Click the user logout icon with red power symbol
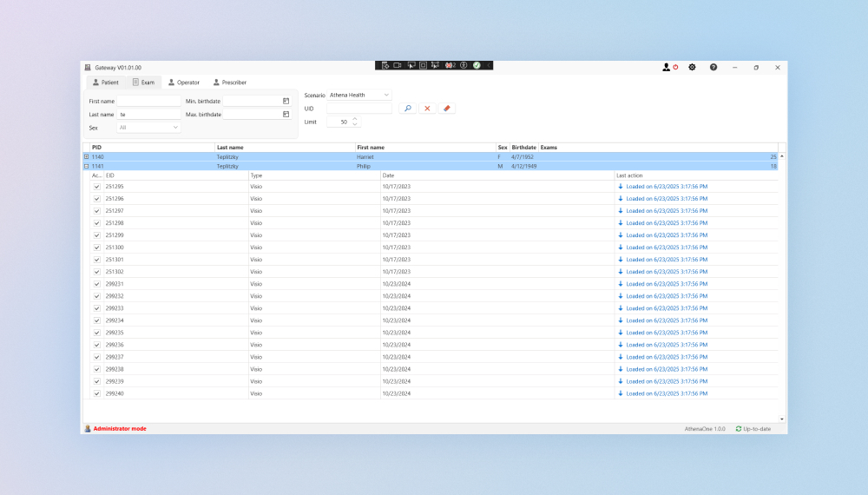The image size is (868, 495). pos(670,67)
